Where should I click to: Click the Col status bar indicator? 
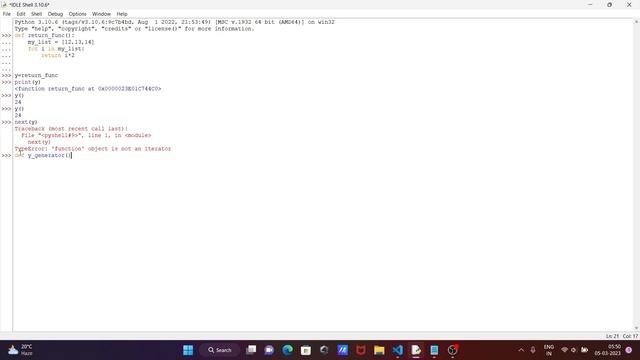630,336
